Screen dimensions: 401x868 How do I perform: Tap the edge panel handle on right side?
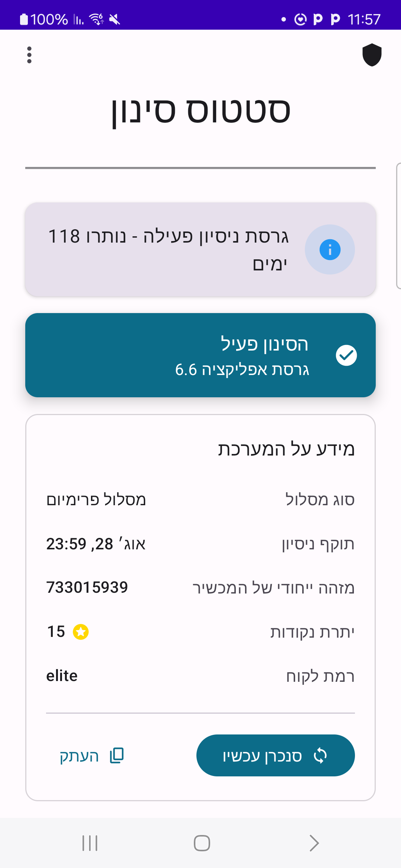[399, 226]
